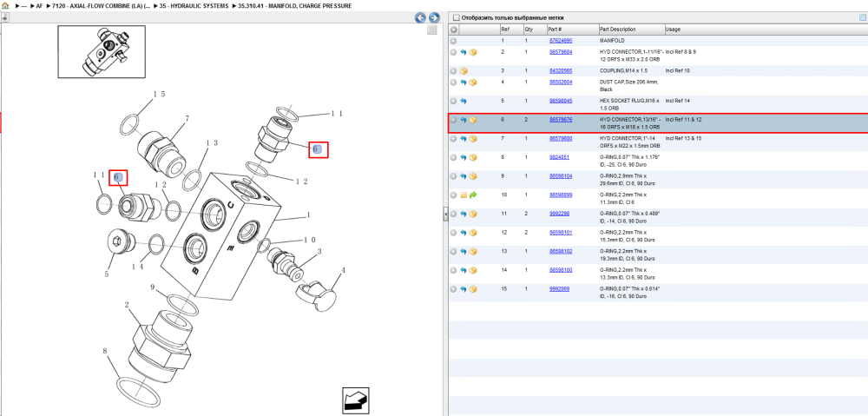Open part number link 86598102

(560, 252)
